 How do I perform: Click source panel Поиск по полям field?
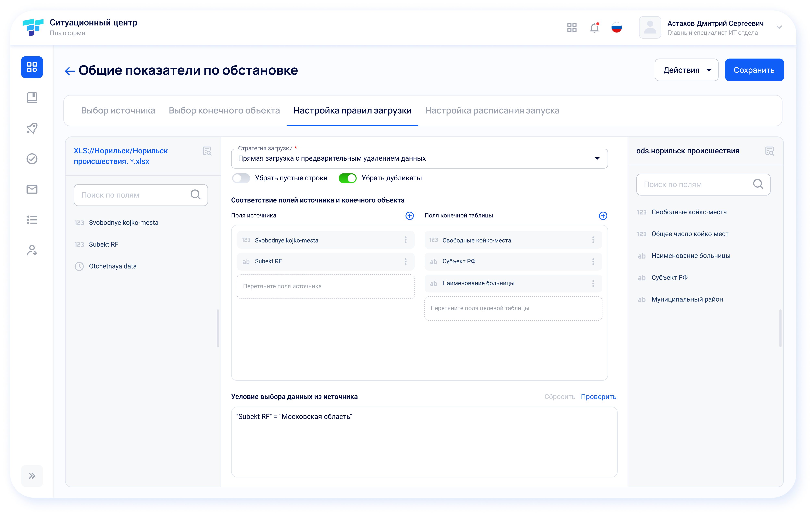click(141, 195)
